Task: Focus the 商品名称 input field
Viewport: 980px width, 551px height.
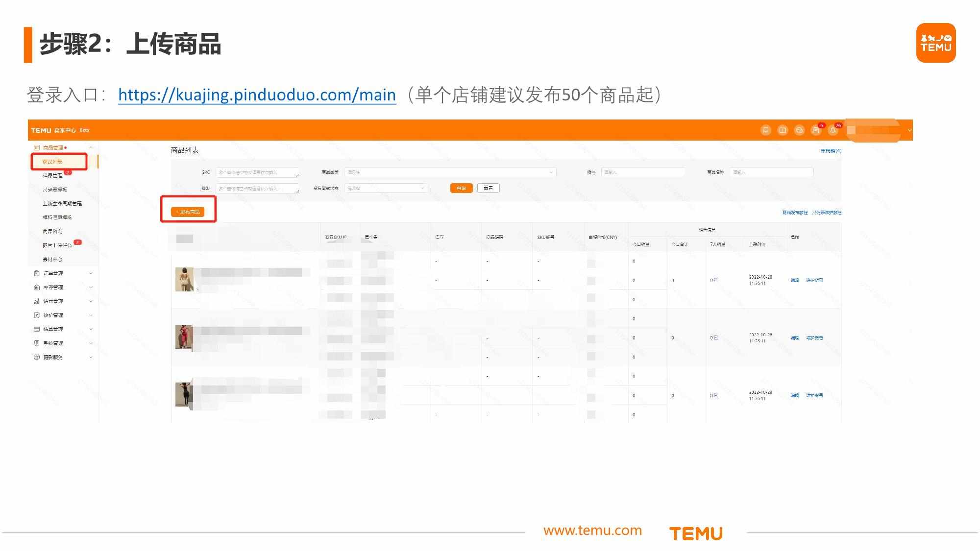Action: click(x=772, y=172)
